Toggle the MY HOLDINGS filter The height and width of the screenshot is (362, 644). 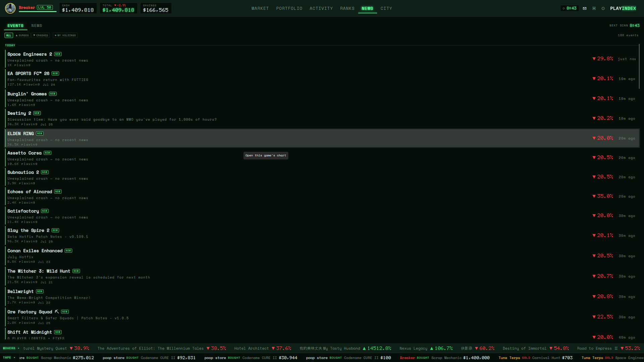[x=65, y=35]
